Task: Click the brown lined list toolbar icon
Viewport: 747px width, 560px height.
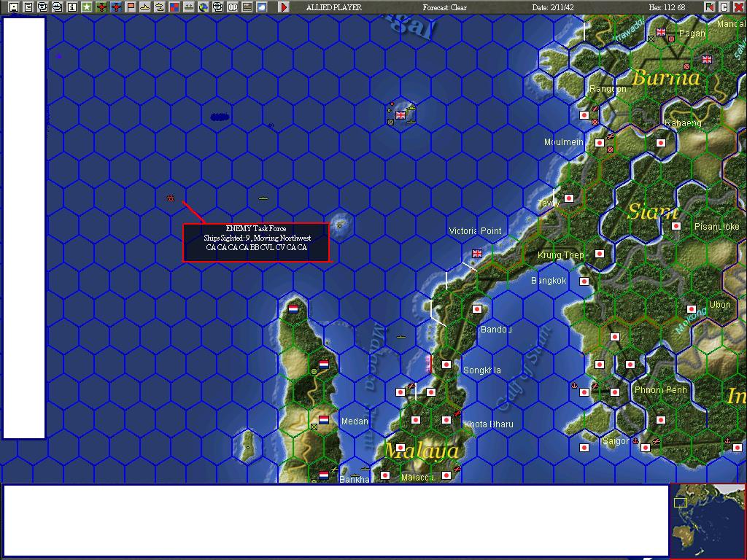Action: pos(247,7)
